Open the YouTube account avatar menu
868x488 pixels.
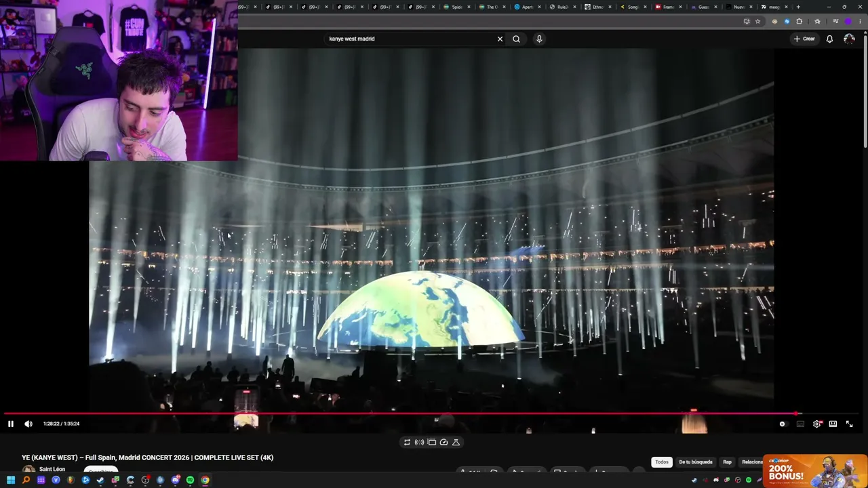pyautogui.click(x=849, y=39)
